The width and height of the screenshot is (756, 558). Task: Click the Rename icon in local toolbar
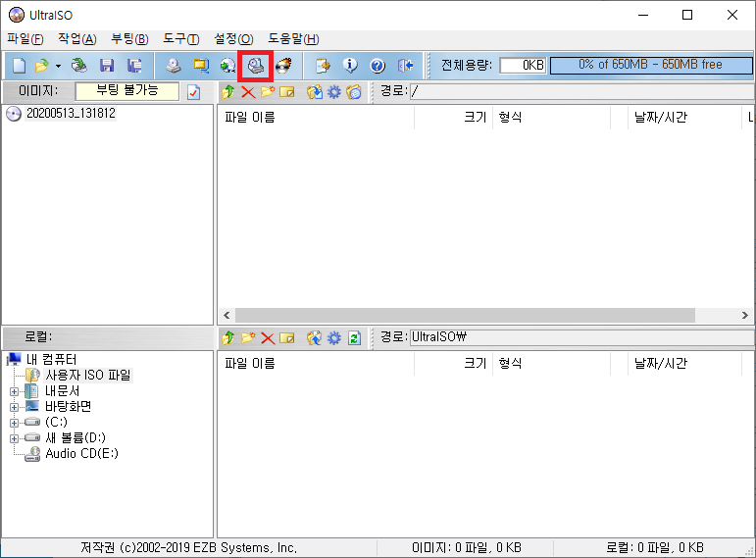pyautogui.click(x=287, y=338)
